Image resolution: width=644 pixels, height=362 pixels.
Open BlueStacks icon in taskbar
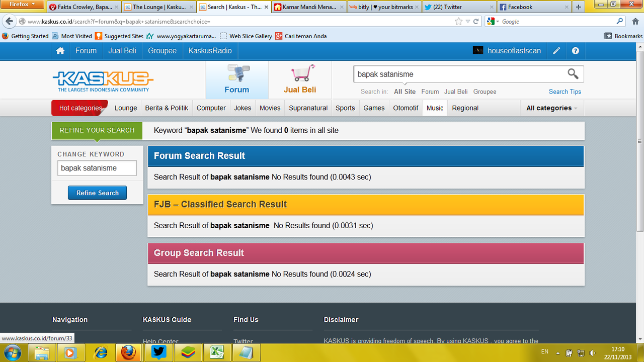[x=188, y=352]
